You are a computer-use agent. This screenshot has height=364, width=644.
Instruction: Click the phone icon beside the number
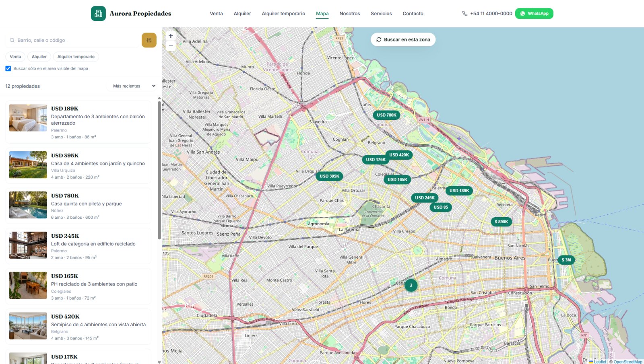(465, 14)
